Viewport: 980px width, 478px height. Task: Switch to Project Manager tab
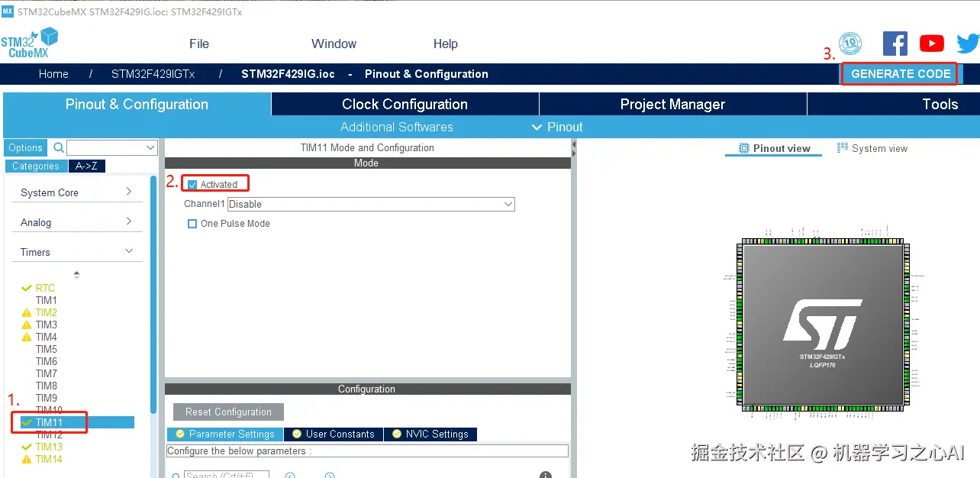tap(672, 104)
